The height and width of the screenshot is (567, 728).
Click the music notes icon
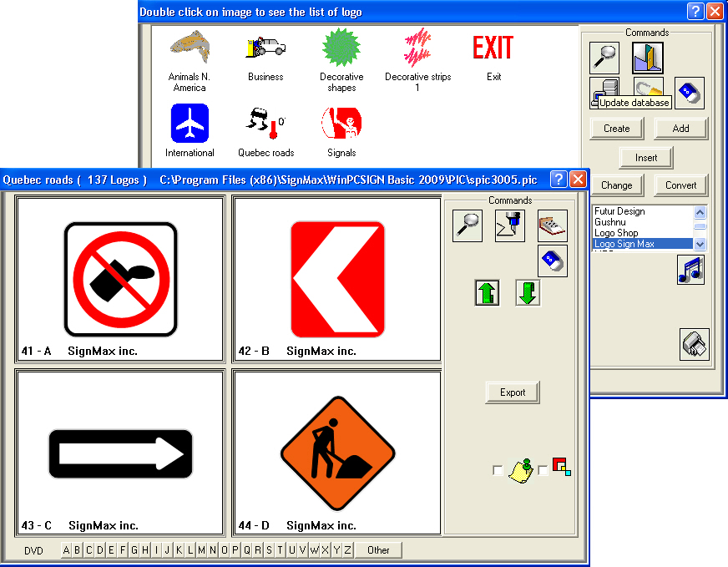coord(690,270)
